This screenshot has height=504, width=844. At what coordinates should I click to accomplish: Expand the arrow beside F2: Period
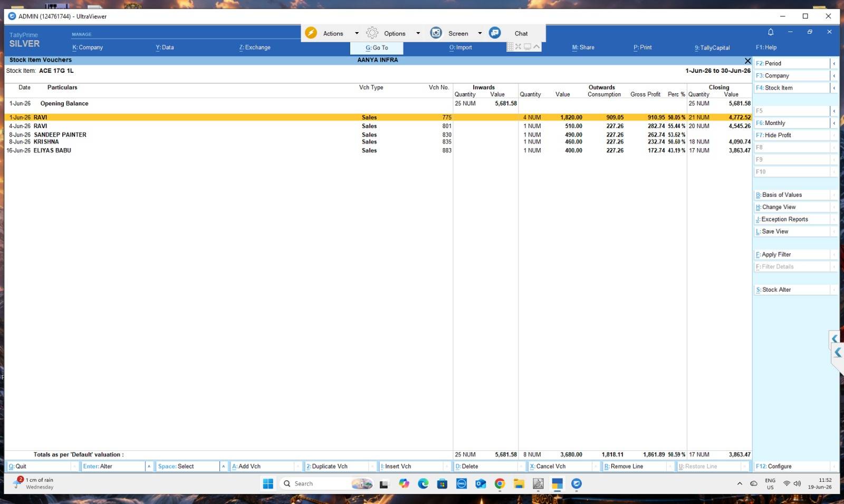click(x=834, y=63)
